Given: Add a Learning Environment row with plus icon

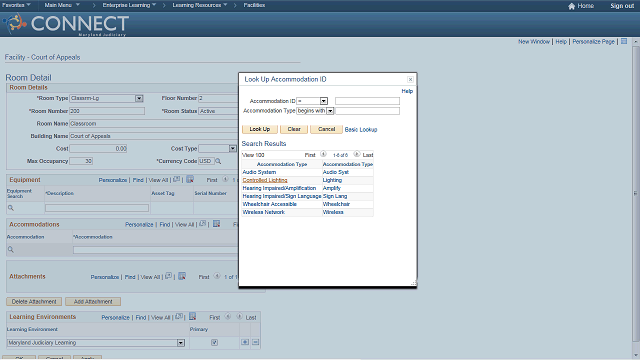Looking at the screenshot, I should (245, 342).
